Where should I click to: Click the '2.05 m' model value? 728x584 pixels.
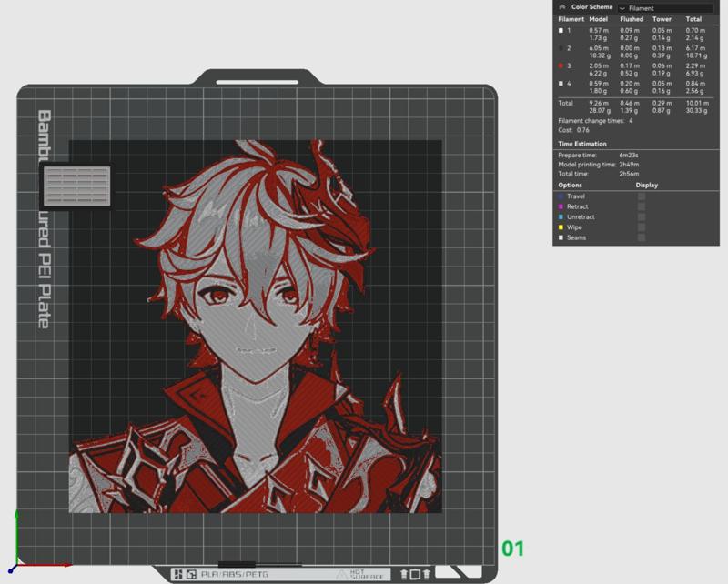(x=599, y=65)
